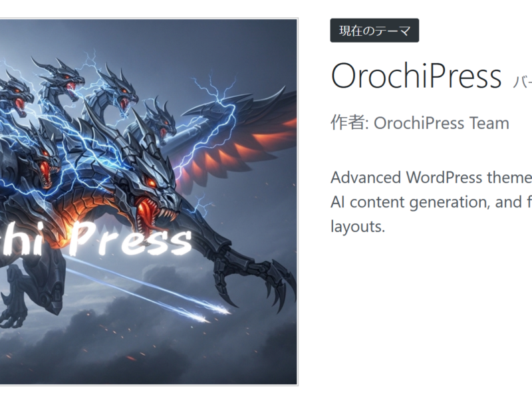Click the word layouts. in the description
The image size is (532, 399).
(358, 226)
